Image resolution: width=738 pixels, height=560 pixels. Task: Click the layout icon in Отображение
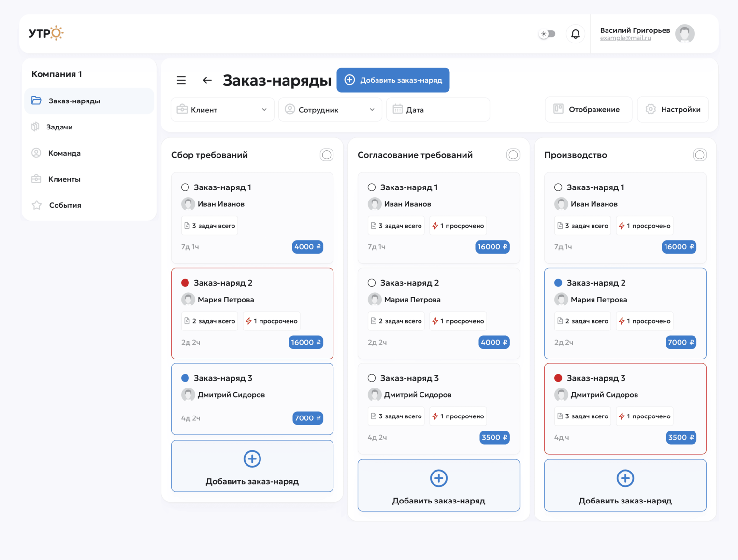click(558, 109)
